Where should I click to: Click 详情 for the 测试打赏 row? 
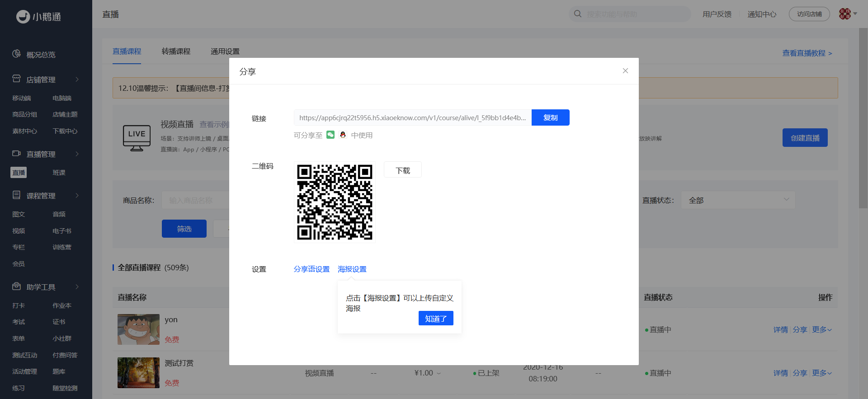click(x=780, y=373)
